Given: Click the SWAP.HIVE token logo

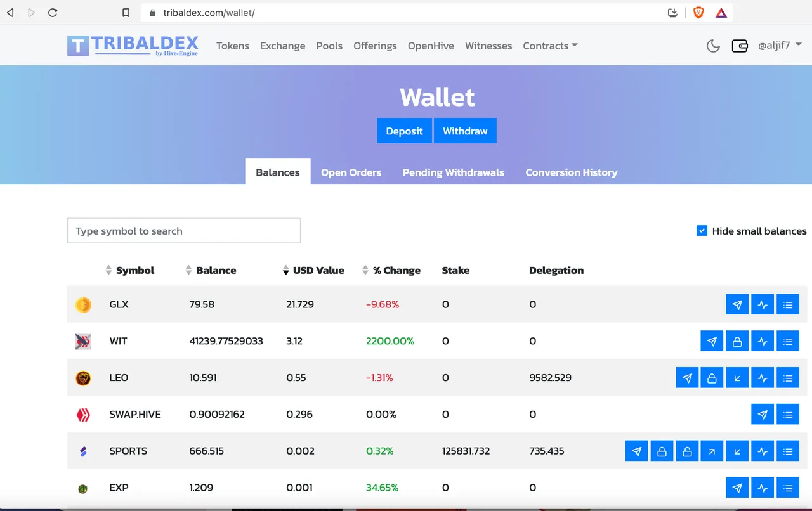Looking at the screenshot, I should click(83, 415).
